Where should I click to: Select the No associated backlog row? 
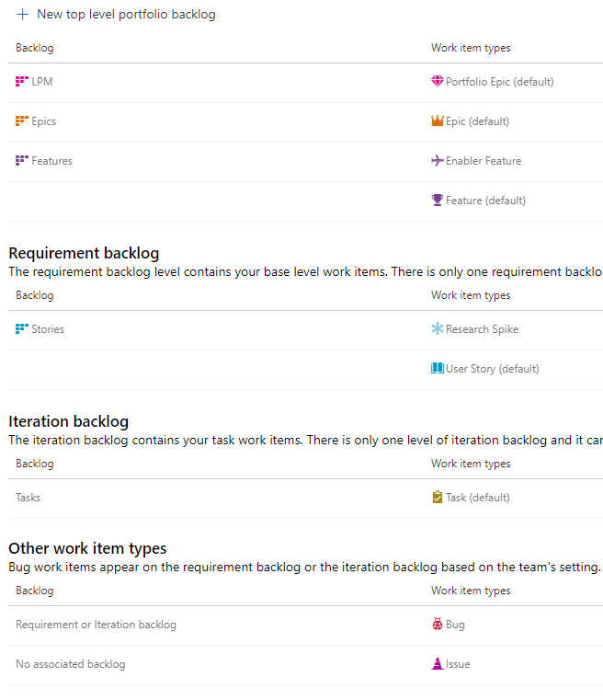click(305, 665)
